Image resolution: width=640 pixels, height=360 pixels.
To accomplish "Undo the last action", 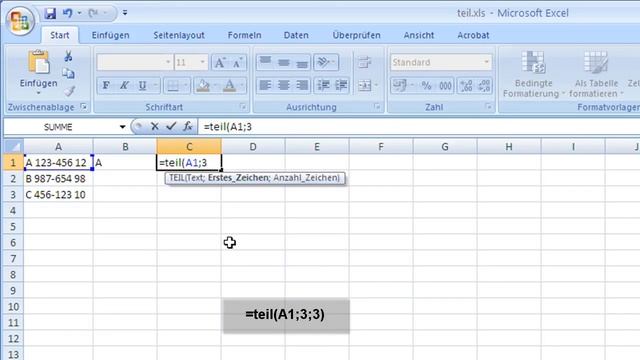I will point(67,13).
